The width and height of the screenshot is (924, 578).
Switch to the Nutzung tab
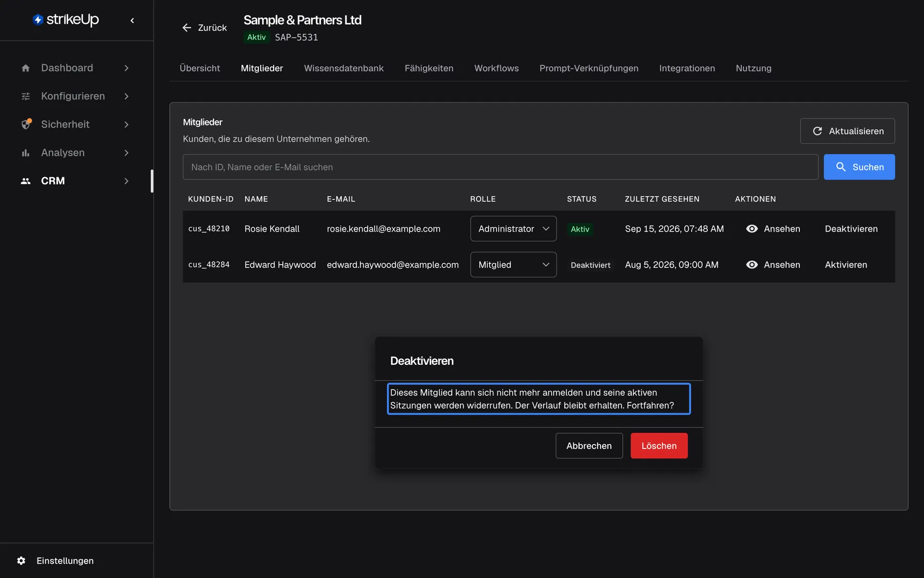(x=754, y=68)
